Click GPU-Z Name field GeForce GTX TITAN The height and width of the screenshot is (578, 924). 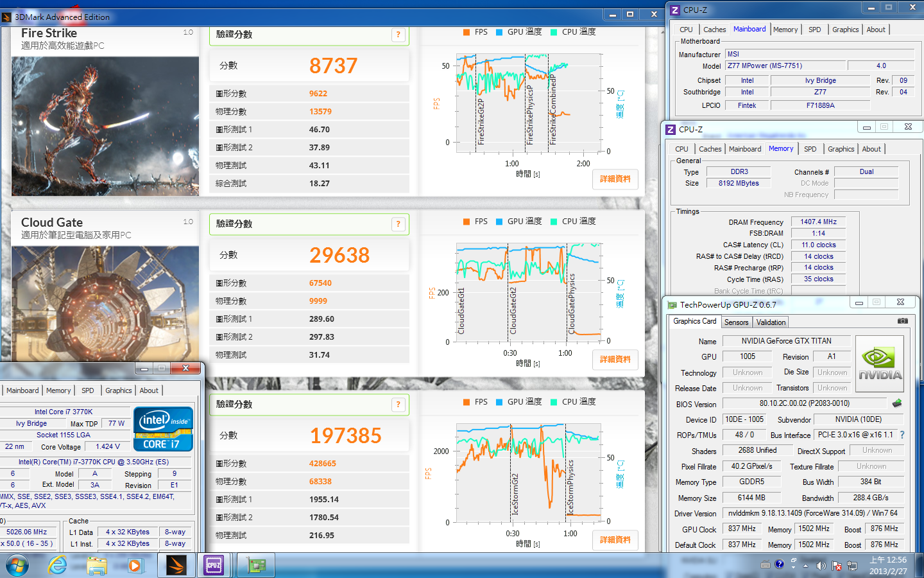[x=786, y=341]
